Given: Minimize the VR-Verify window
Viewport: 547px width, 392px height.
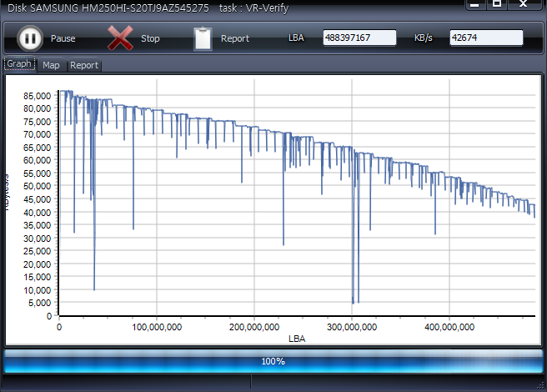Looking at the screenshot, I should coord(474,4).
